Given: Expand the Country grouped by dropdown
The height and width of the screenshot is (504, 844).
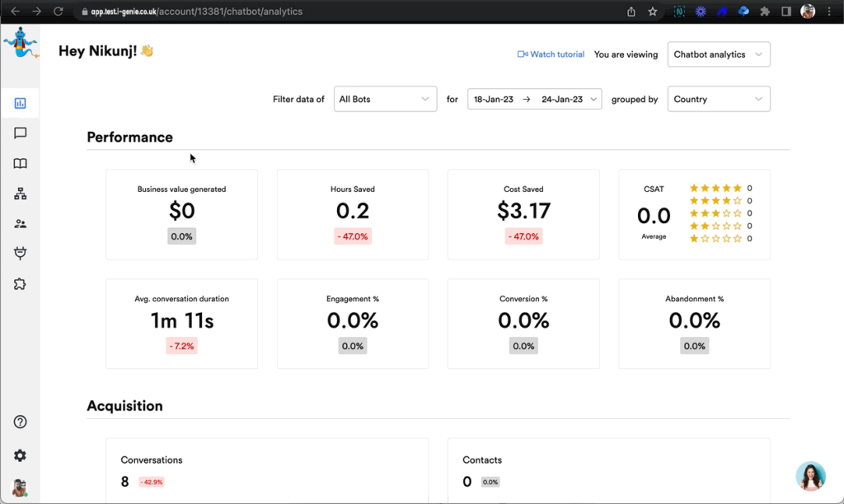Looking at the screenshot, I should (719, 99).
